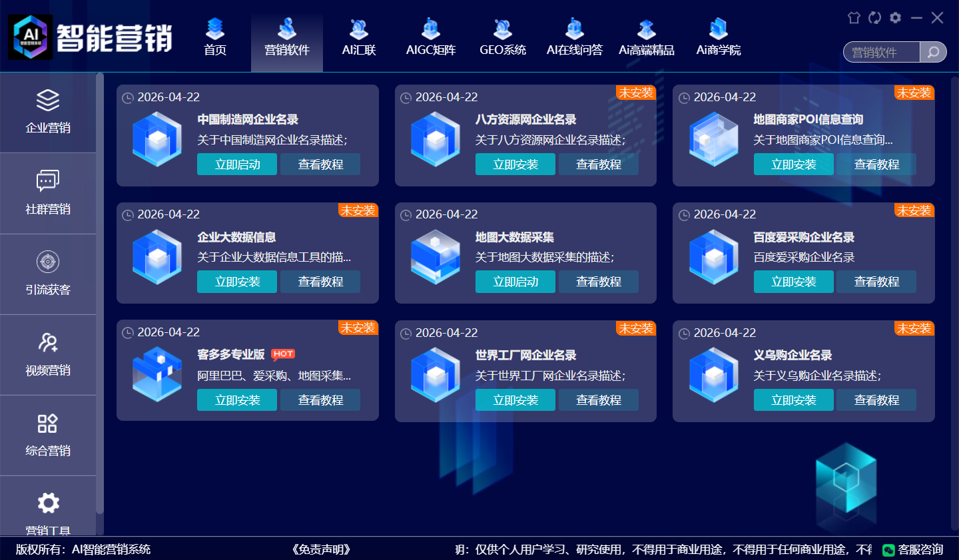Select the 视频营销 sidebar icon
959x560 pixels.
pyautogui.click(x=48, y=342)
